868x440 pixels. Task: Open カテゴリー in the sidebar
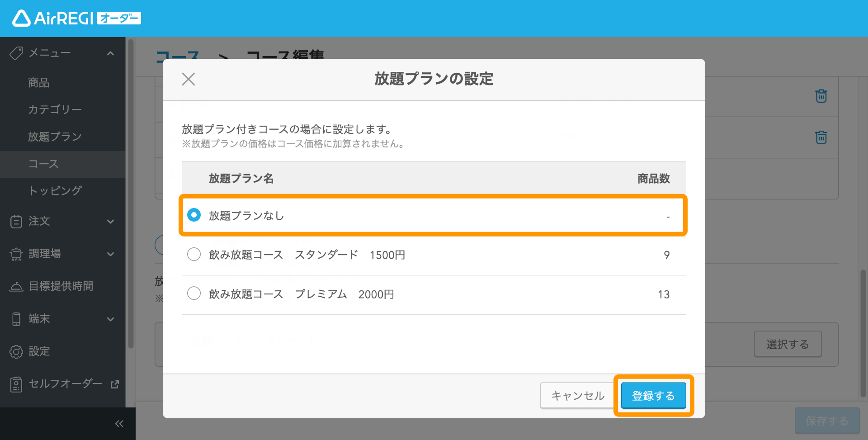tap(55, 109)
